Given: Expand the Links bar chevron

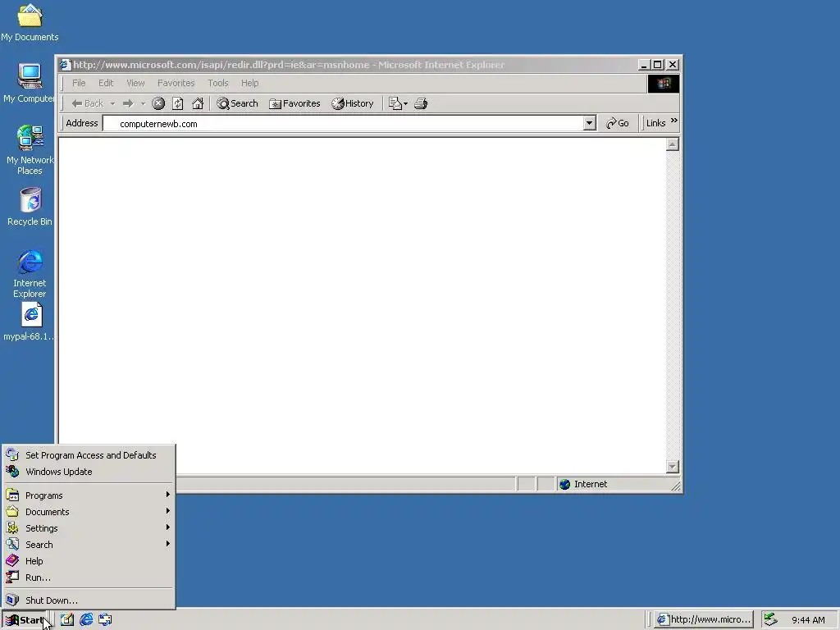Looking at the screenshot, I should (x=674, y=121).
